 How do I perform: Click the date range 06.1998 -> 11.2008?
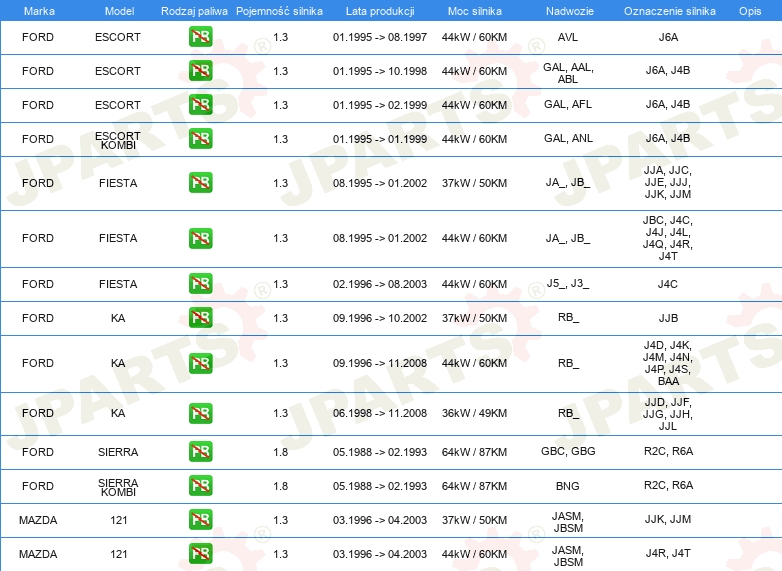coord(380,413)
